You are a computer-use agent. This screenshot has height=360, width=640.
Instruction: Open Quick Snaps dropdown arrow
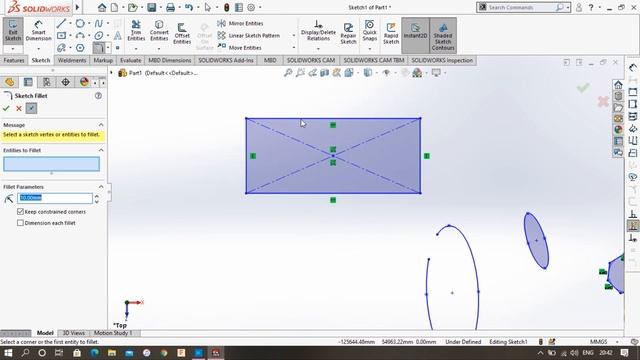coord(369,49)
